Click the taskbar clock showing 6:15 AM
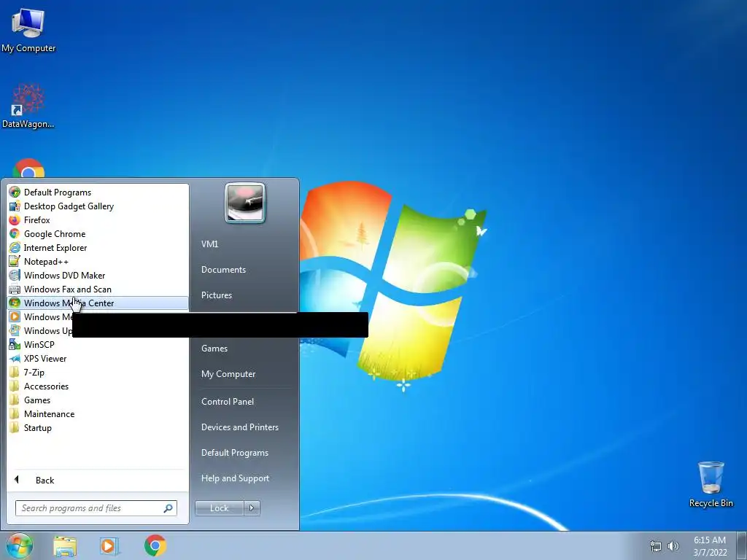The width and height of the screenshot is (747, 560). click(x=710, y=546)
